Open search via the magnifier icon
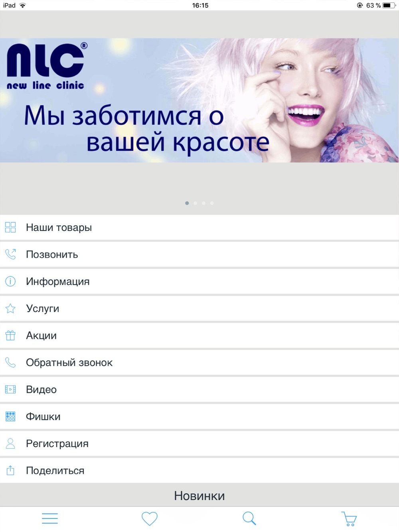This screenshot has height=532, width=399. tap(249, 518)
